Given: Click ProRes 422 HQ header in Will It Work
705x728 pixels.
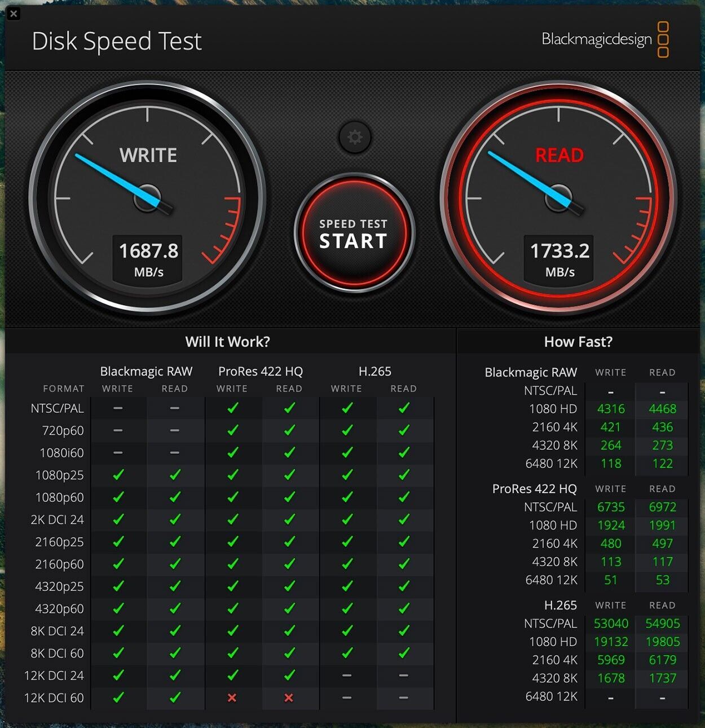Looking at the screenshot, I should coord(261,371).
